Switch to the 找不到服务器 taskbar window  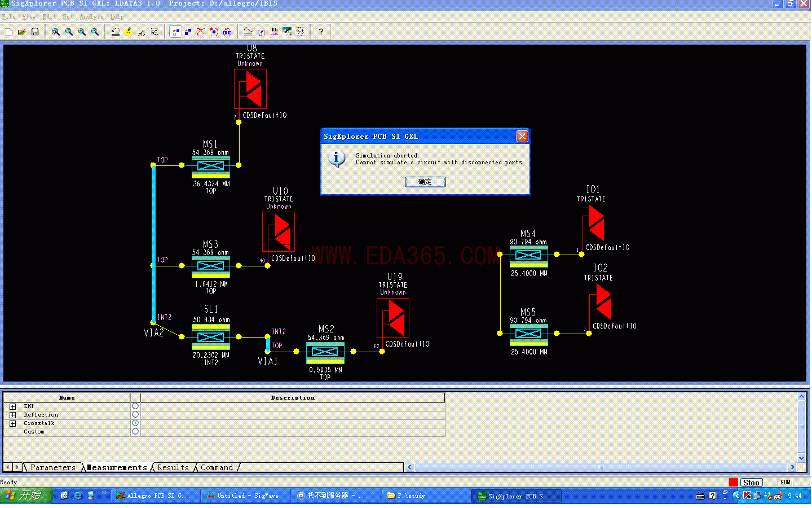click(x=336, y=496)
